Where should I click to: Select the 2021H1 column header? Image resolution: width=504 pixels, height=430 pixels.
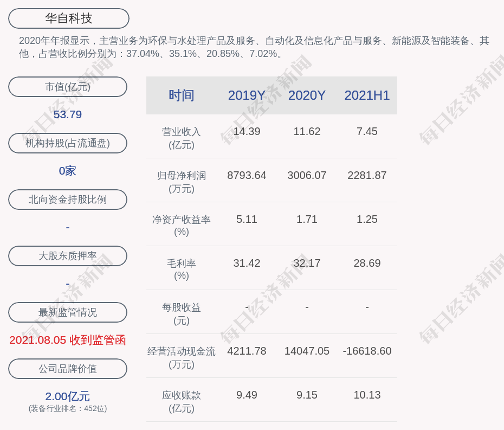367,95
